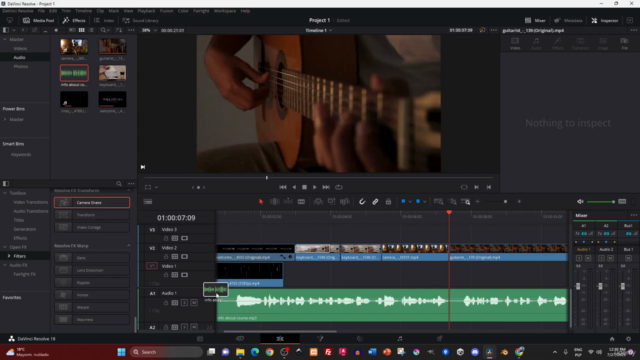
Task: Click the Go to Last Frame control
Action: [326, 187]
